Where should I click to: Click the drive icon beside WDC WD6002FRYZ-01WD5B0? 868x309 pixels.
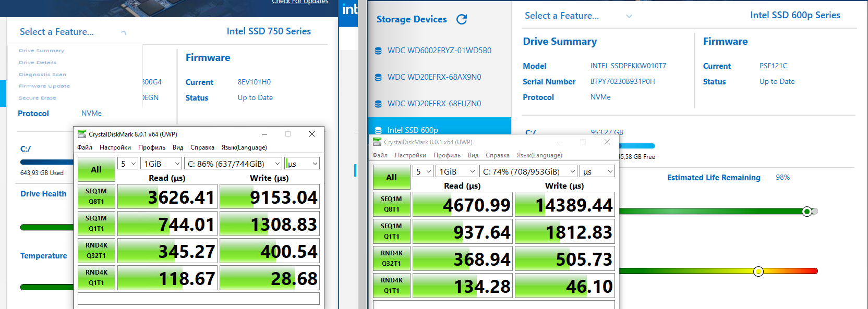(378, 51)
